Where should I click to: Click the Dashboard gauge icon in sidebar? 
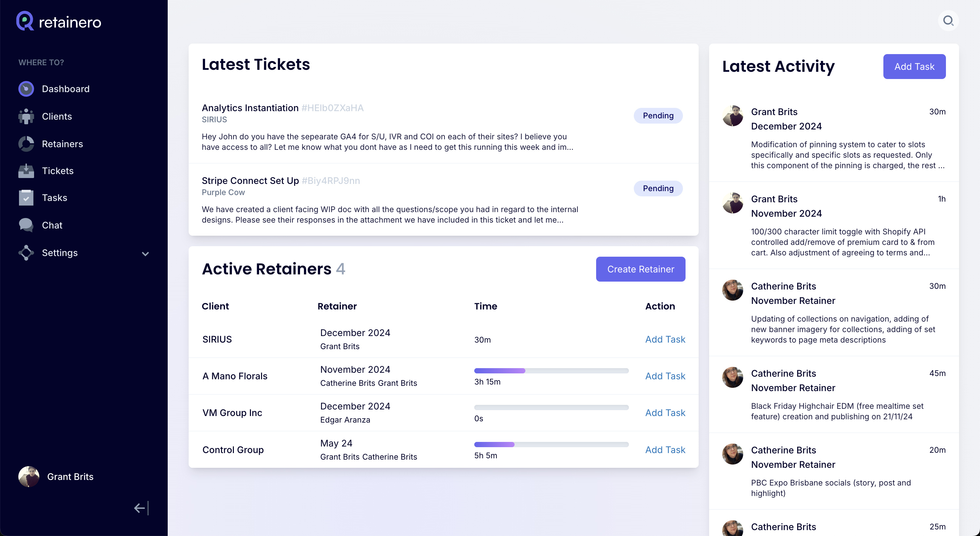pos(26,89)
